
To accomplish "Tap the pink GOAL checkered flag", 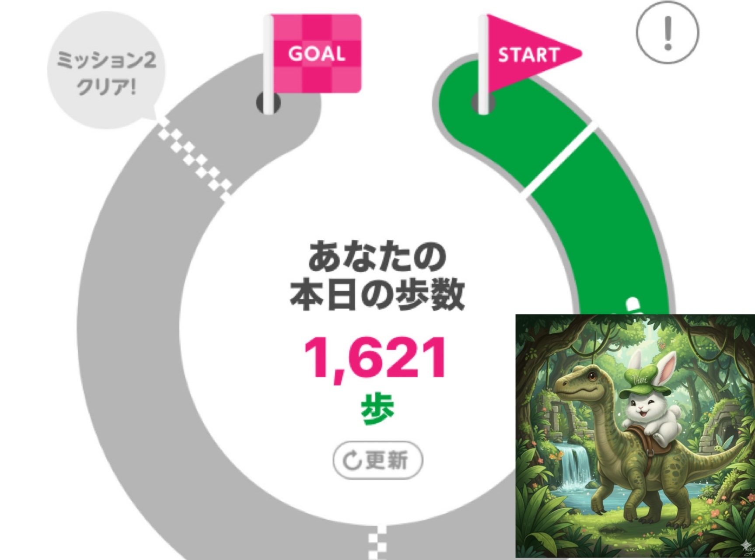I will pos(317,54).
